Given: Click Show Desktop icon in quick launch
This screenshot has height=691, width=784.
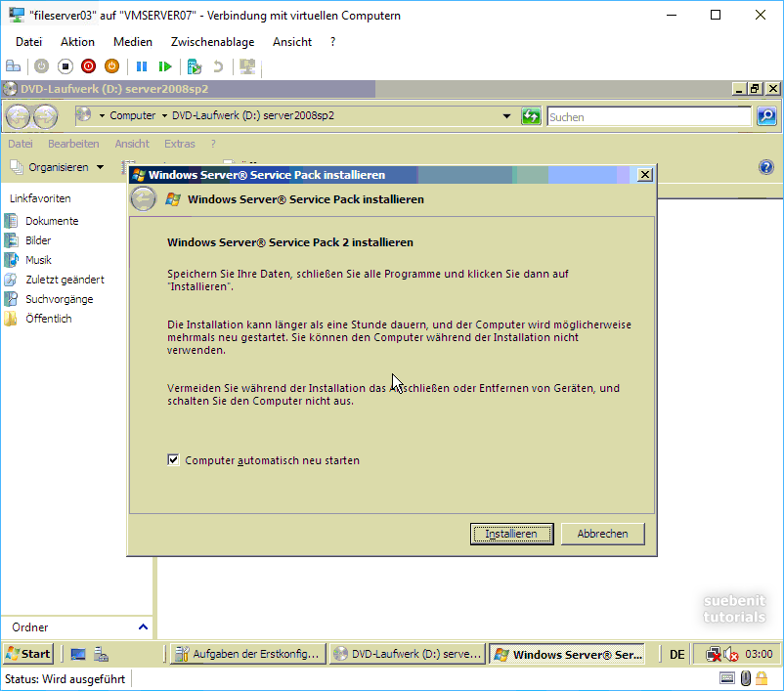Looking at the screenshot, I should pyautogui.click(x=78, y=654).
